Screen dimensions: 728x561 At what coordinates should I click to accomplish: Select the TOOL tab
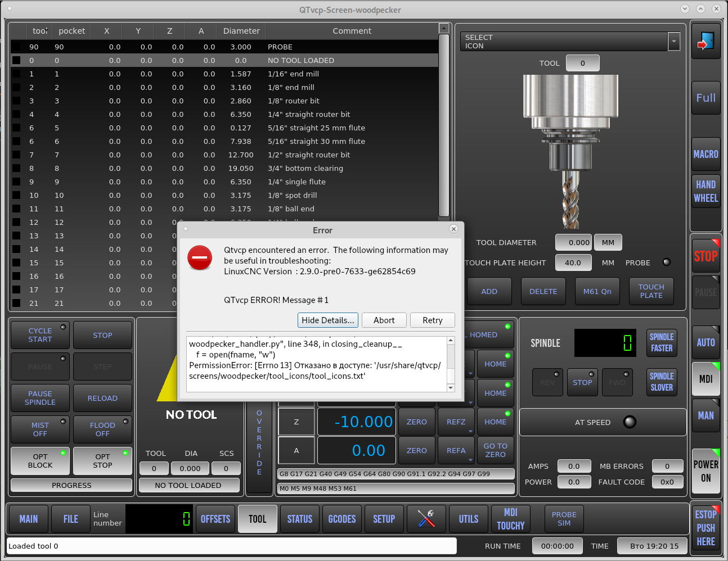coord(258,519)
